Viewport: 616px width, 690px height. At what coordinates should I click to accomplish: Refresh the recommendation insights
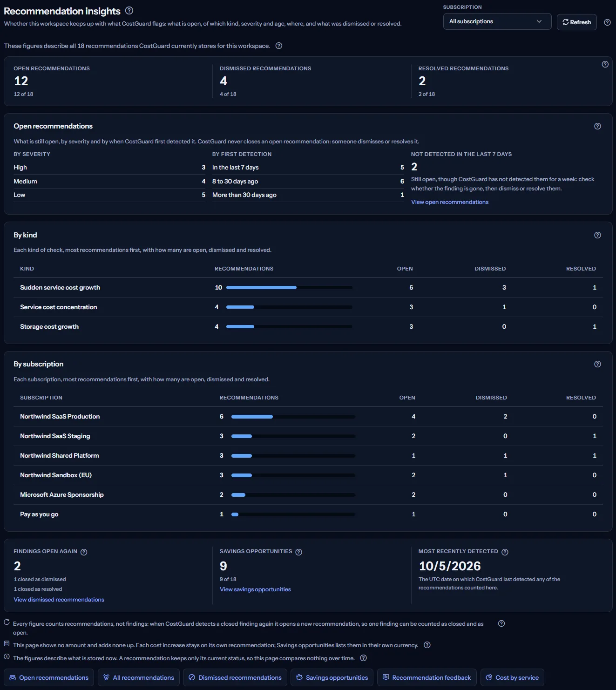[x=576, y=22]
